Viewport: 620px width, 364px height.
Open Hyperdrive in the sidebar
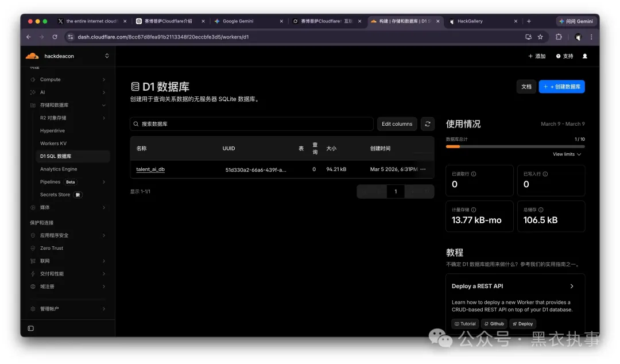click(52, 130)
